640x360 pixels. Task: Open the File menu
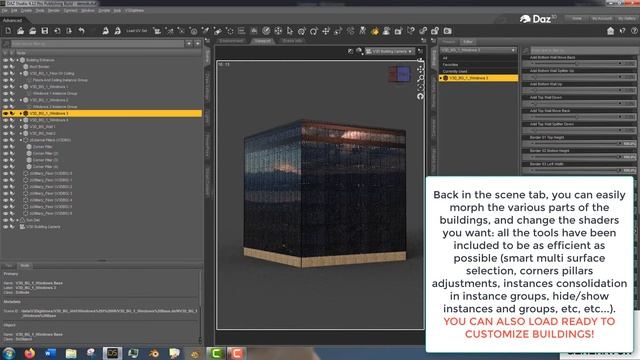(4, 10)
